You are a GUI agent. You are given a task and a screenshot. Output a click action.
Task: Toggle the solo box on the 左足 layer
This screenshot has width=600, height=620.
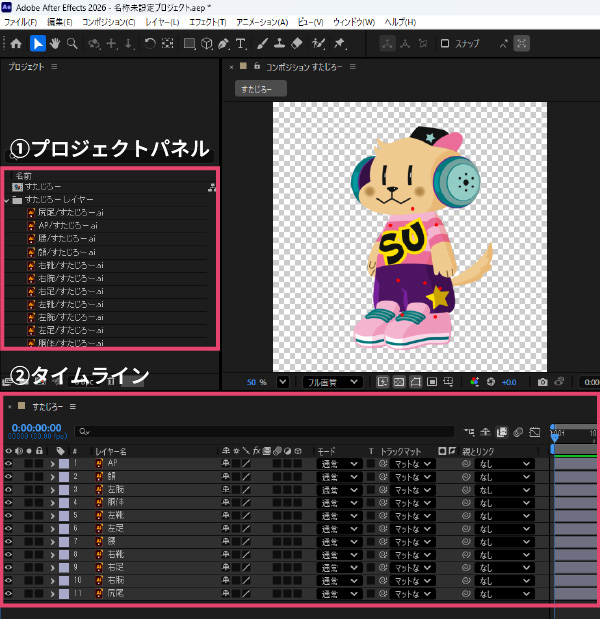[28, 529]
